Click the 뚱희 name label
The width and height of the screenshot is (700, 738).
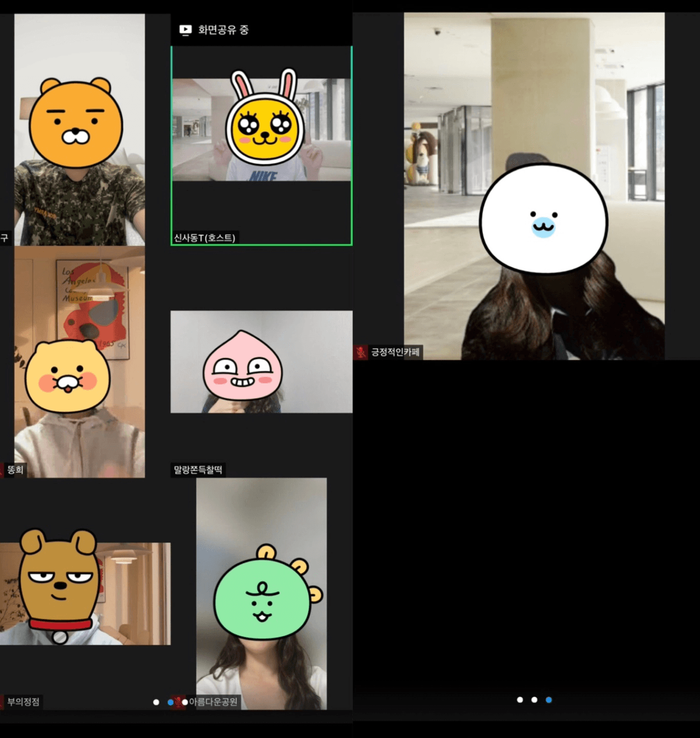(15, 470)
